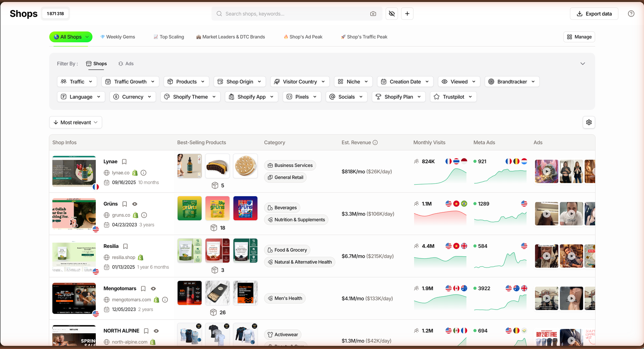Toggle the eye icon next to Grüns

[135, 204]
